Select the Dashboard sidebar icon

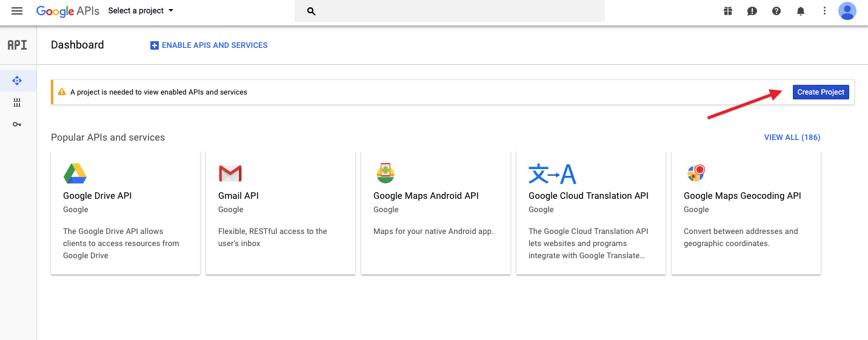17,80
